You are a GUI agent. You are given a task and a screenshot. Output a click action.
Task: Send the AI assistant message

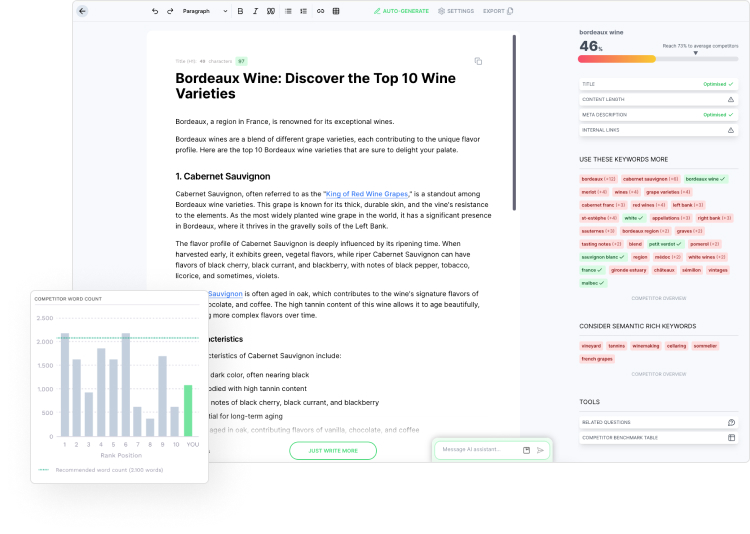point(540,450)
